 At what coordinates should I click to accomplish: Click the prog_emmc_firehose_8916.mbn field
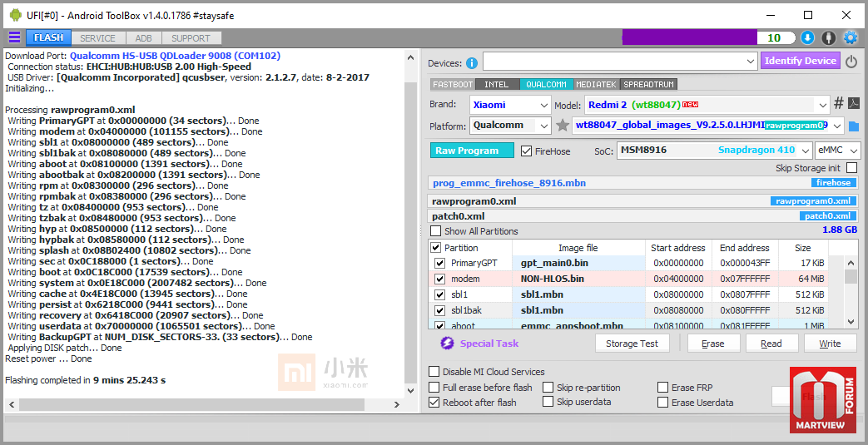click(643, 183)
